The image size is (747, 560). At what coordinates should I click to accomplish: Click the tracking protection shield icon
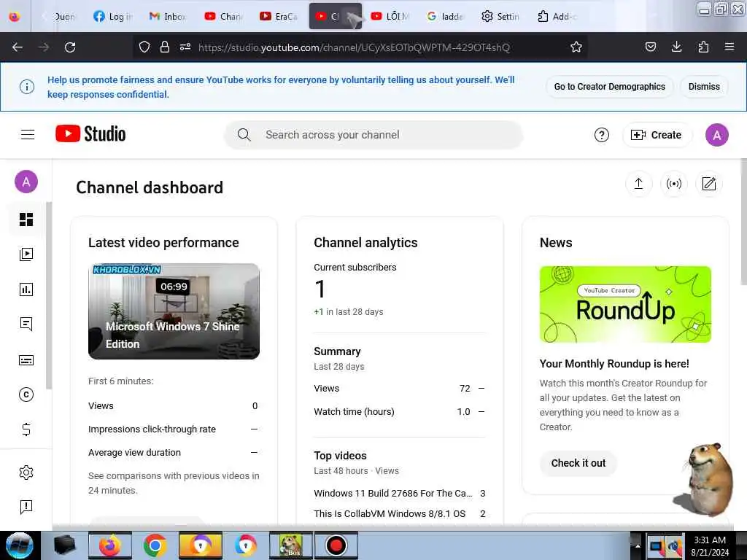point(144,47)
